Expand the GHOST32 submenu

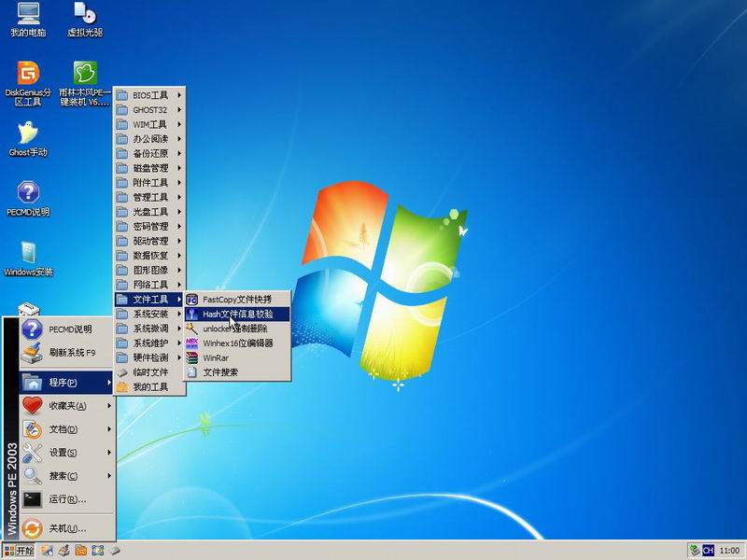[x=149, y=109]
